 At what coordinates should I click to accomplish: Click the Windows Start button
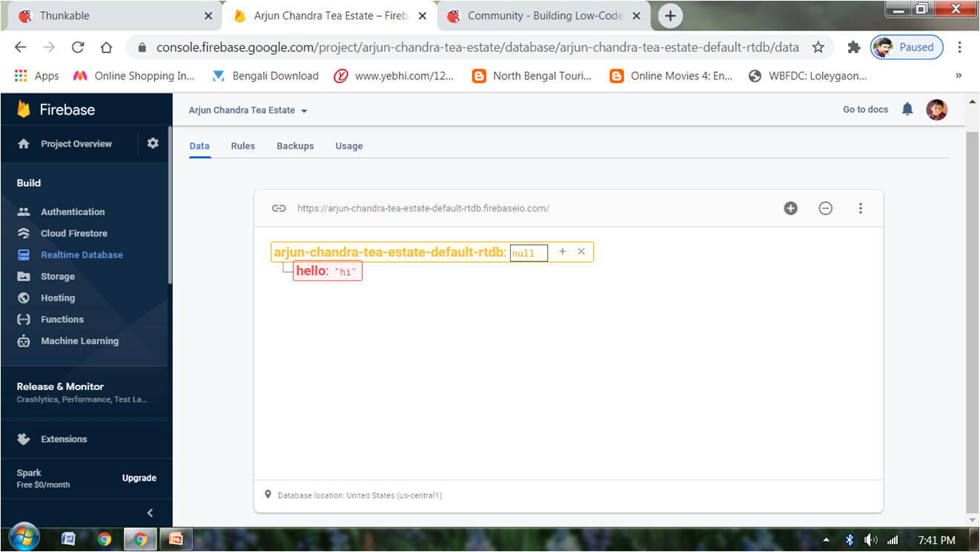[x=24, y=539]
